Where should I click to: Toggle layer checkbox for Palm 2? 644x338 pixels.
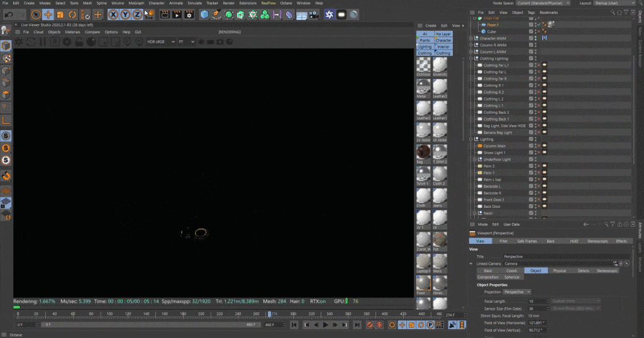[532, 166]
